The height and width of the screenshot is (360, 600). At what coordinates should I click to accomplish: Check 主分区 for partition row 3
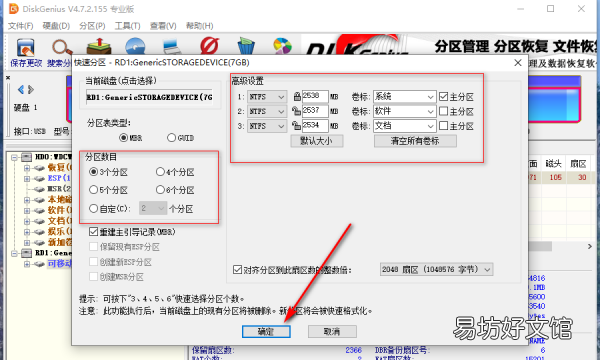[x=443, y=125]
